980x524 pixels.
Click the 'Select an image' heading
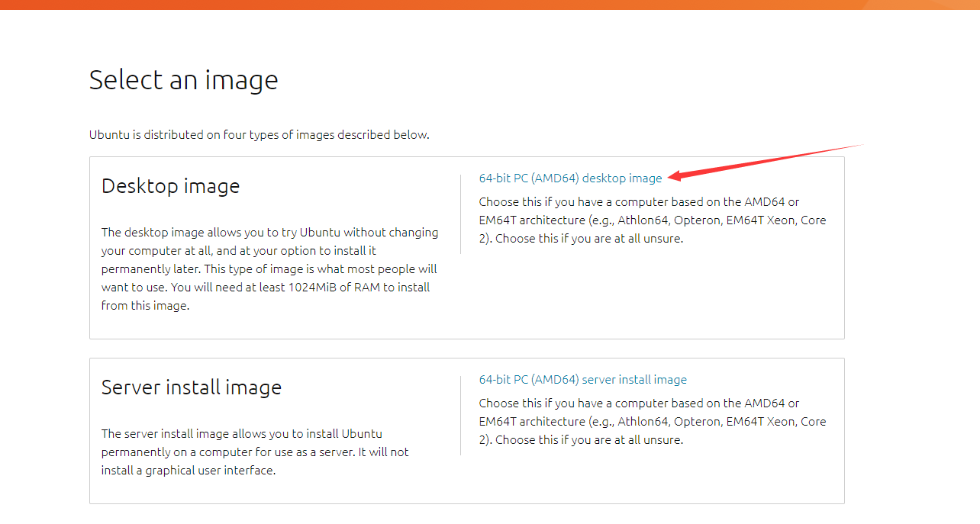point(184,80)
